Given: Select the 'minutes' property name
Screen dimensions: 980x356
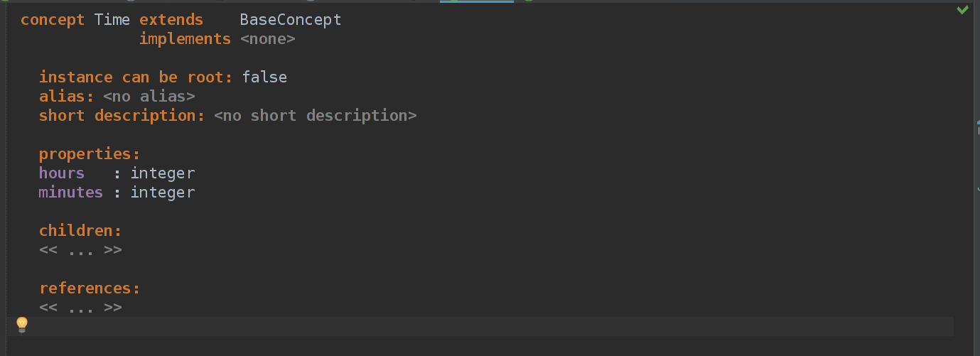Looking at the screenshot, I should pos(71,192).
